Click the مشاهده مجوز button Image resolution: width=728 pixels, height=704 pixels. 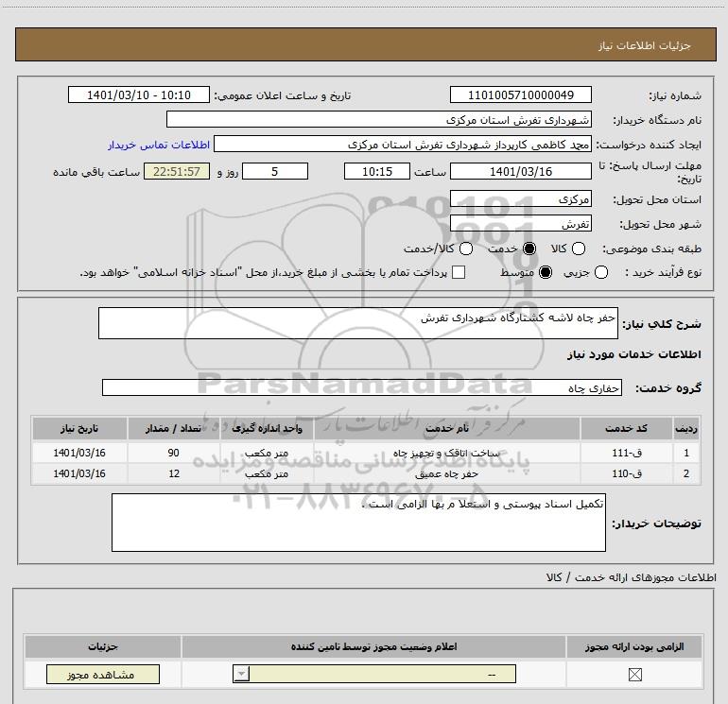(103, 675)
